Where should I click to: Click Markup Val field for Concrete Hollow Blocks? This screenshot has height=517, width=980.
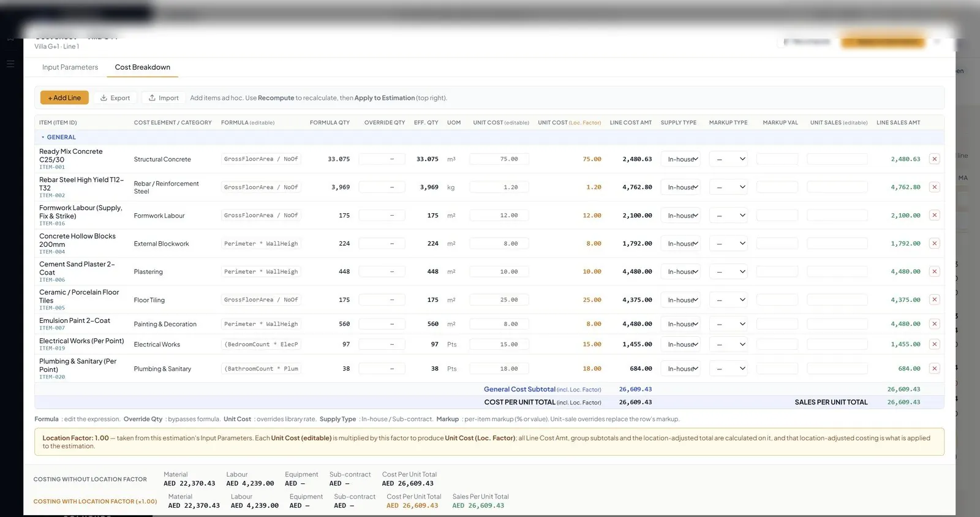pos(777,243)
